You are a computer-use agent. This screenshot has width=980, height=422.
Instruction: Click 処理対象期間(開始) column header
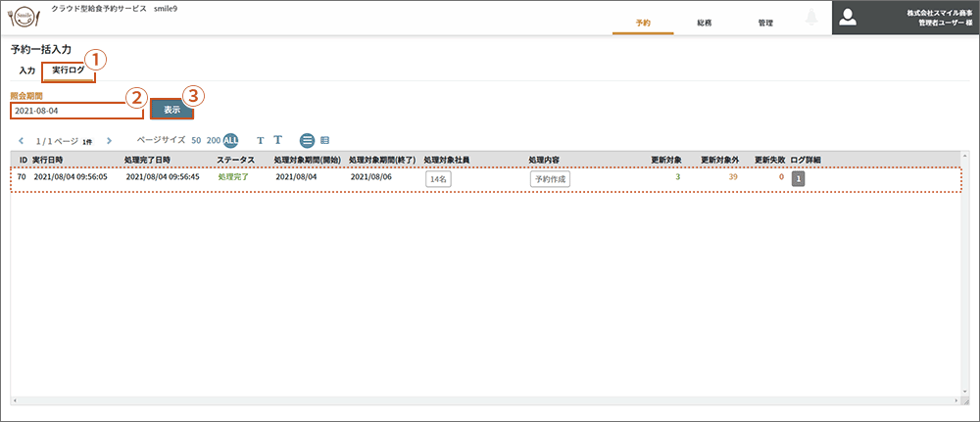pos(307,160)
